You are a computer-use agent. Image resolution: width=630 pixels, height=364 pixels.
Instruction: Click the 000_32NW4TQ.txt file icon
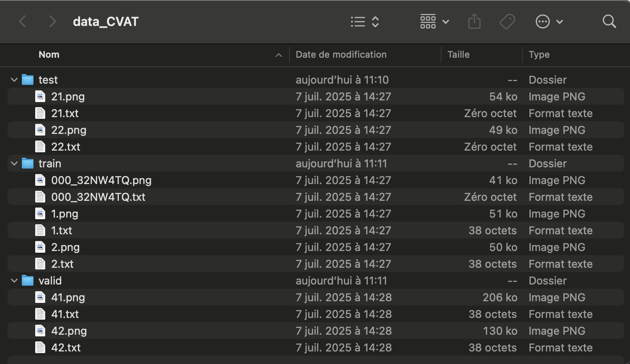(40, 197)
